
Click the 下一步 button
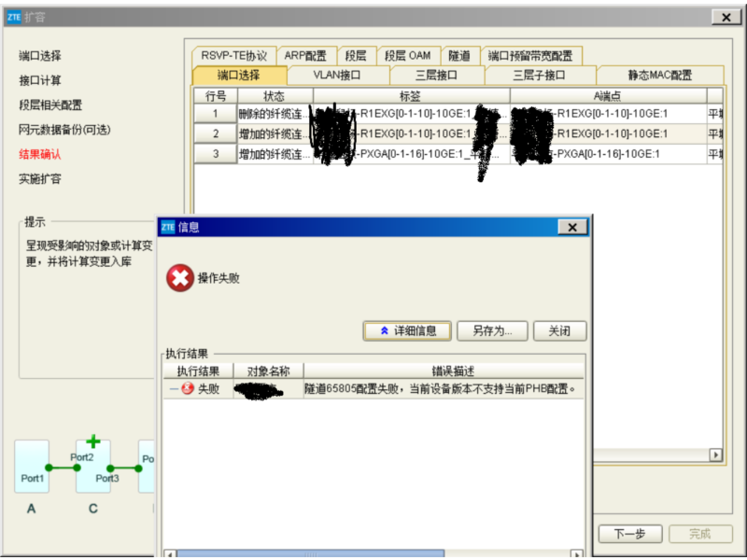pyautogui.click(x=631, y=534)
